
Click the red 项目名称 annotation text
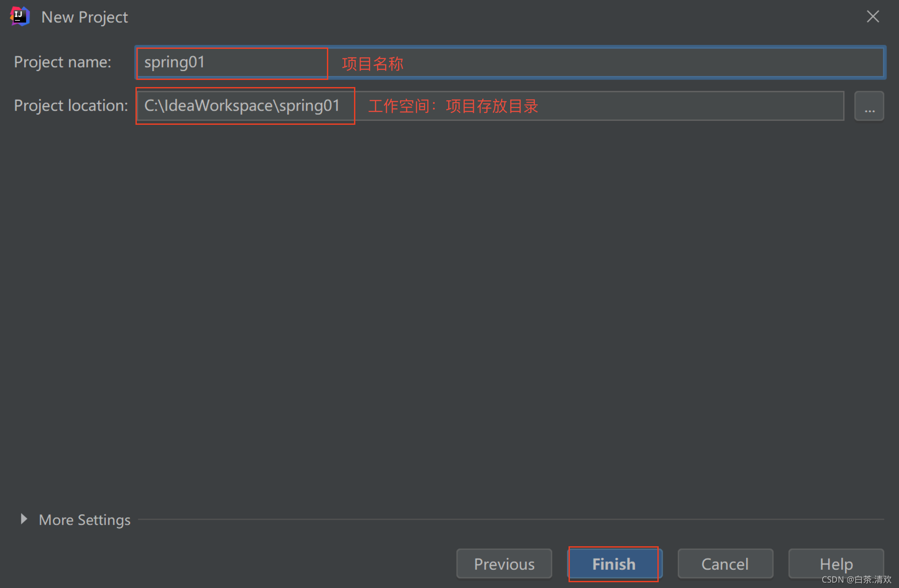click(x=372, y=64)
